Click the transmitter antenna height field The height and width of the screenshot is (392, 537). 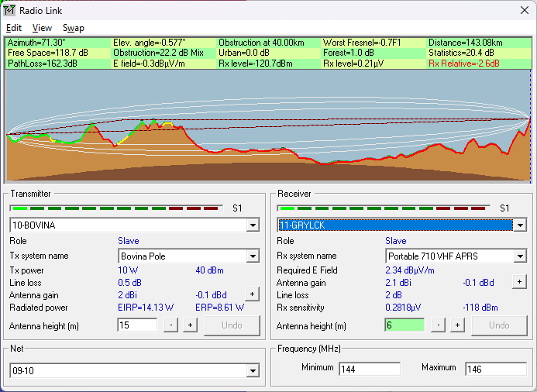[137, 325]
